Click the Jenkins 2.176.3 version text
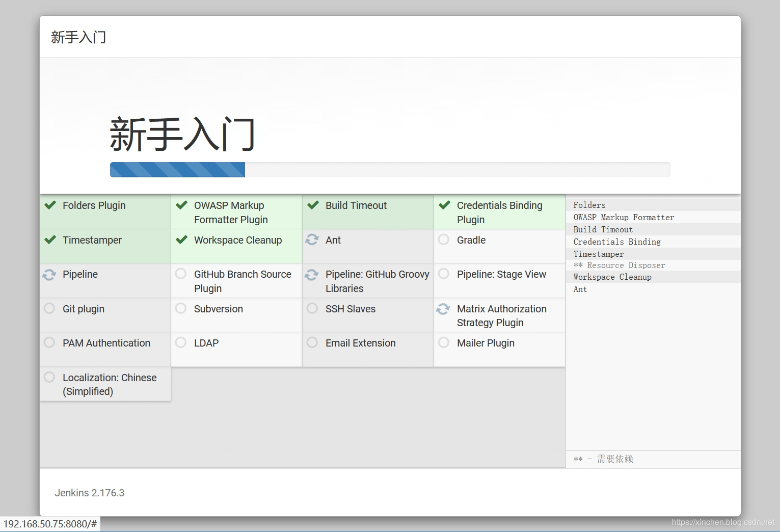This screenshot has width=780, height=532. pyautogui.click(x=90, y=493)
